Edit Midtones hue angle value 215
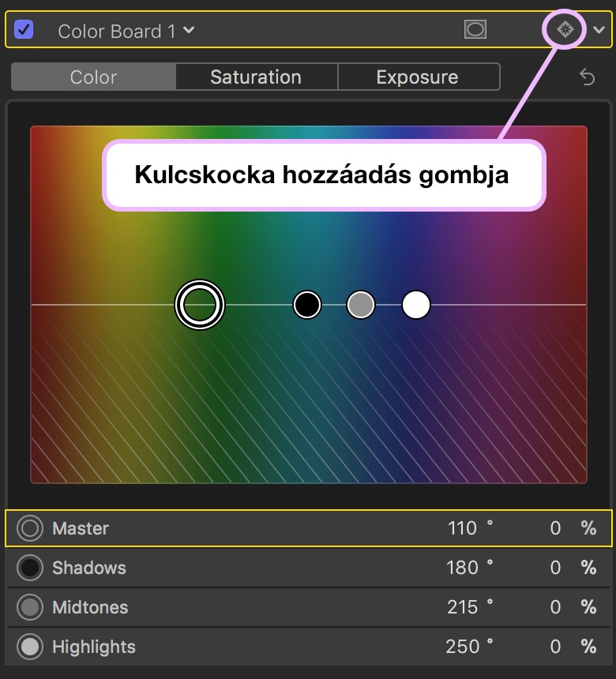 click(x=462, y=607)
